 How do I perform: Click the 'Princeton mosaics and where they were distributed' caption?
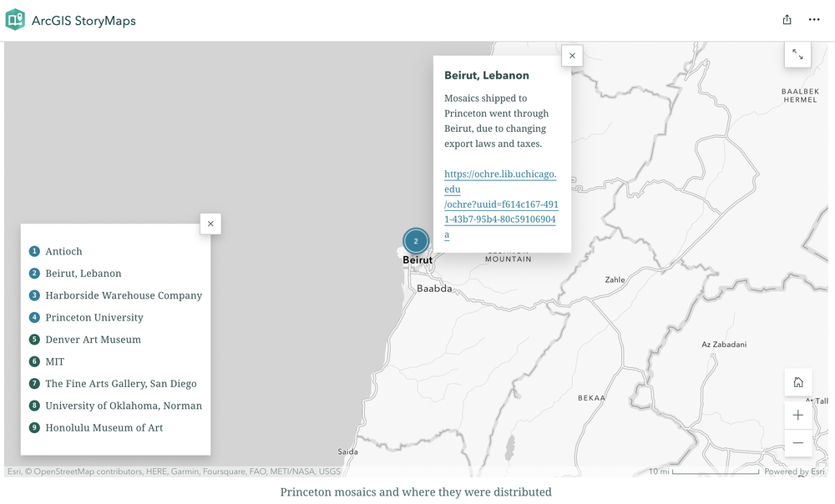416,491
